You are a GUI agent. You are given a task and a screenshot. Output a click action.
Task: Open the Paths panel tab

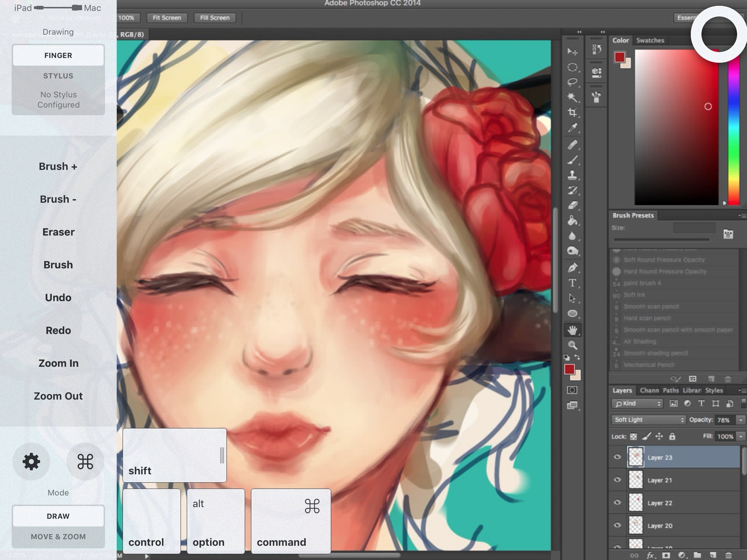[670, 390]
